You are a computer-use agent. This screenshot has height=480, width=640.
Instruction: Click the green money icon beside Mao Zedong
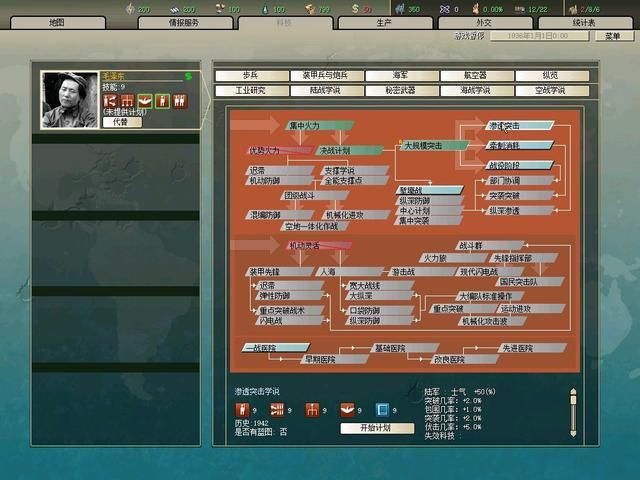pyautogui.click(x=188, y=75)
